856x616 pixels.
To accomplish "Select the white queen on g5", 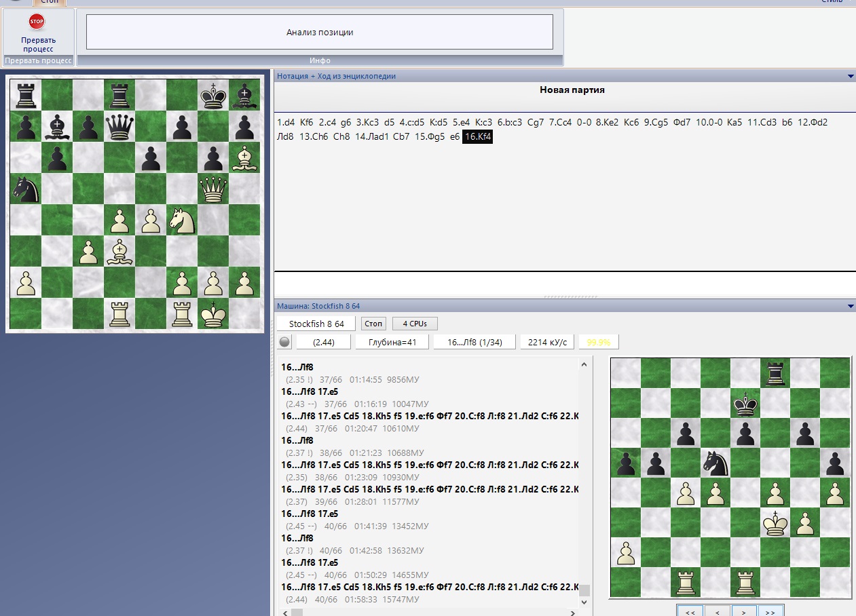I will click(213, 189).
